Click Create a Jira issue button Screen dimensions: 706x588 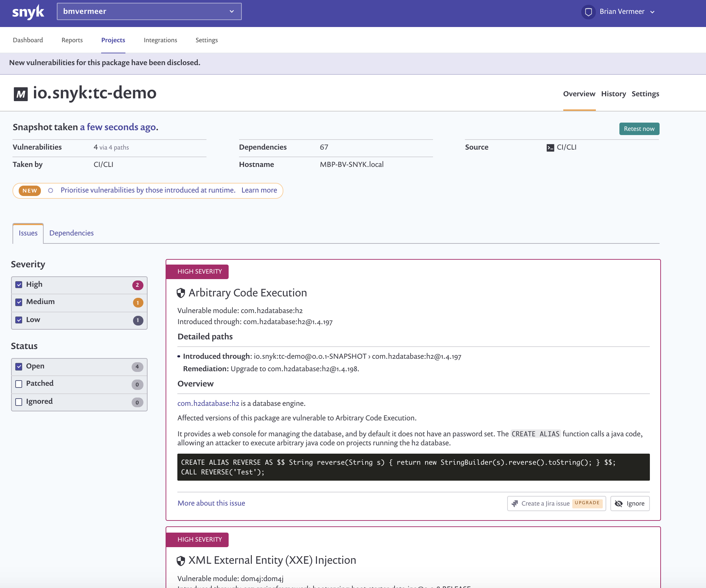pos(556,504)
